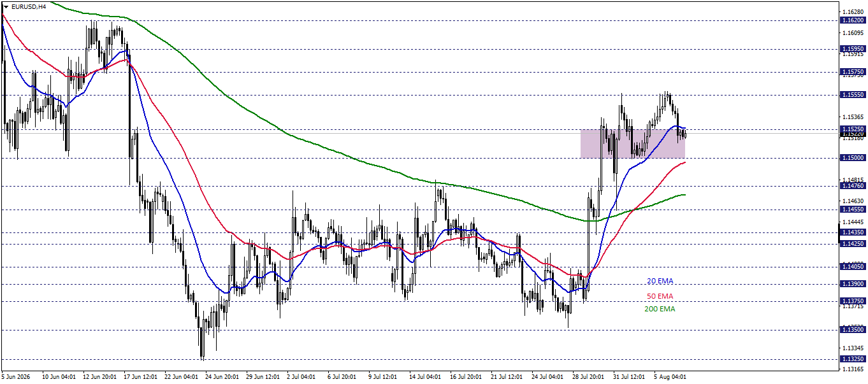This screenshot has width=868, height=384.
Task: Click the 5 Jun 2026 date label
Action: tap(16, 377)
